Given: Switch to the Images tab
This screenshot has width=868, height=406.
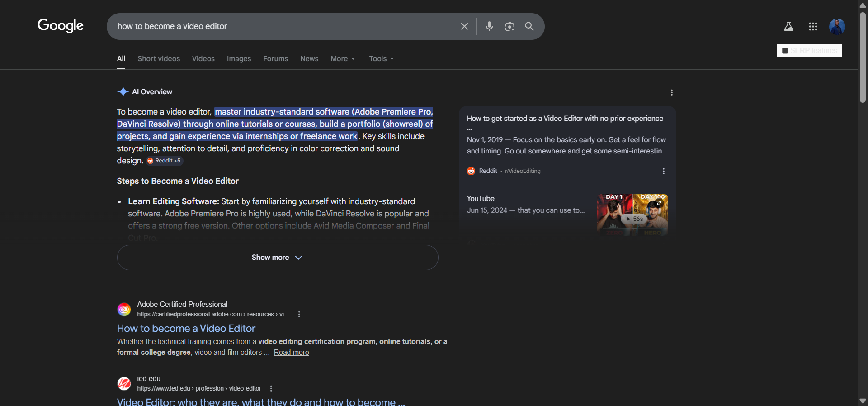Looking at the screenshot, I should 239,59.
